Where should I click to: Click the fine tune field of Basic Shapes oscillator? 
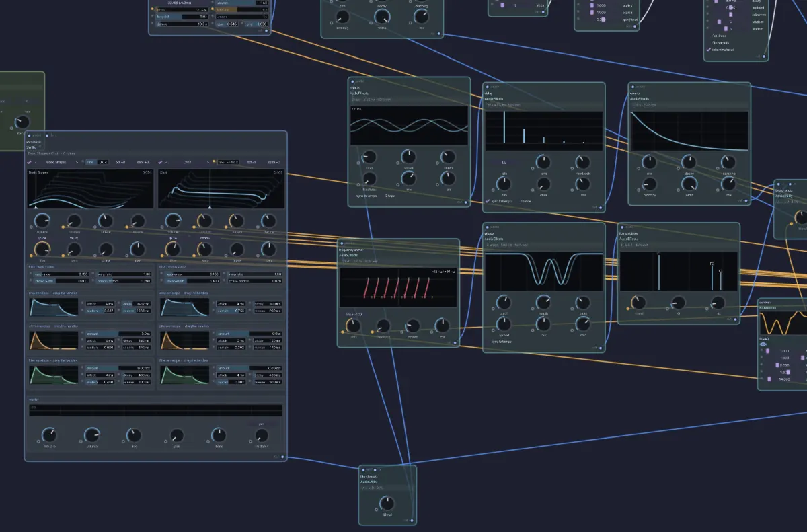click(96, 162)
